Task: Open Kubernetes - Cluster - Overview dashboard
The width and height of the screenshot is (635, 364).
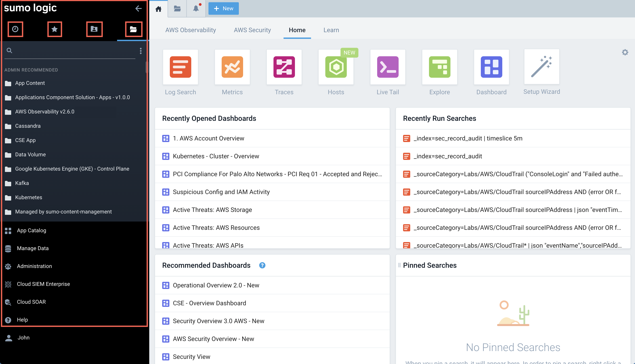Action: coord(216,156)
